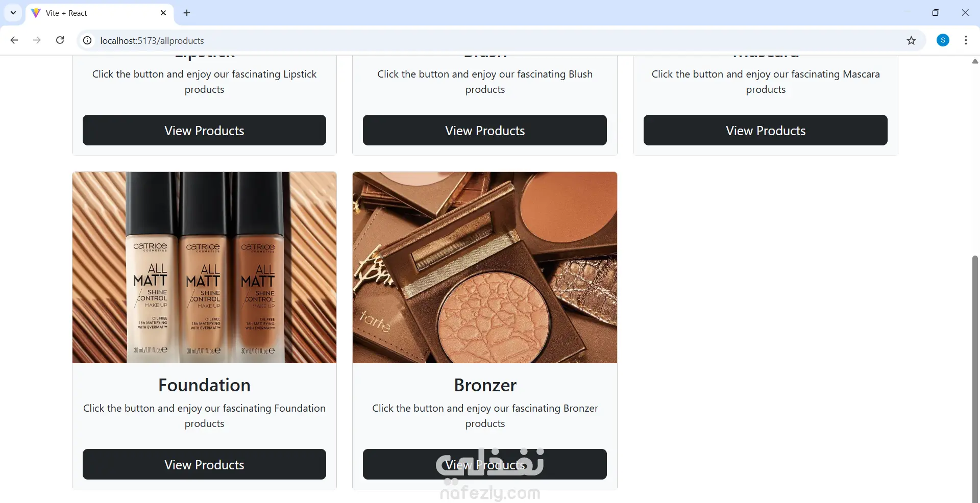
Task: Click the localhost:5173/allproducts address bar
Action: point(490,40)
